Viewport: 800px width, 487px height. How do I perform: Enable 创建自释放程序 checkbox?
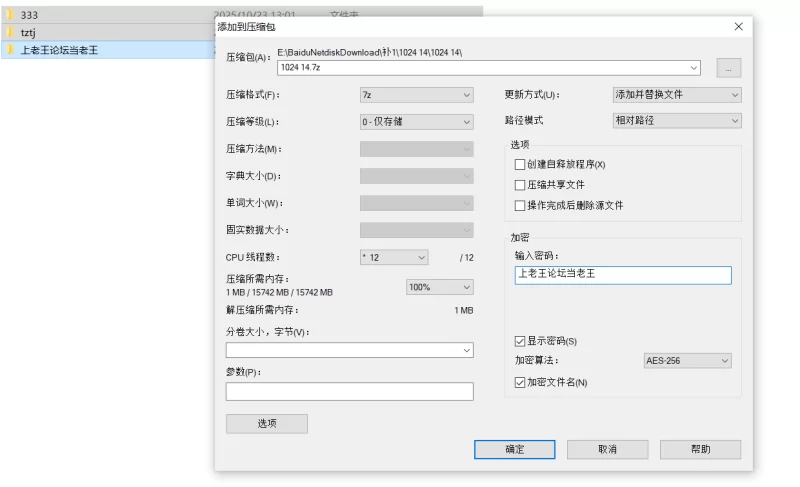tap(519, 164)
